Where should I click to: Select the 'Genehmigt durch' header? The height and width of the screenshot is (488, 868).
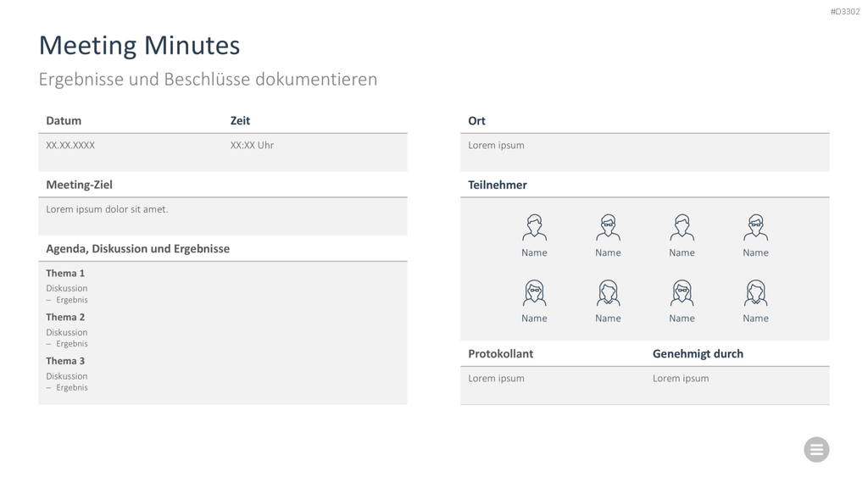click(x=698, y=354)
